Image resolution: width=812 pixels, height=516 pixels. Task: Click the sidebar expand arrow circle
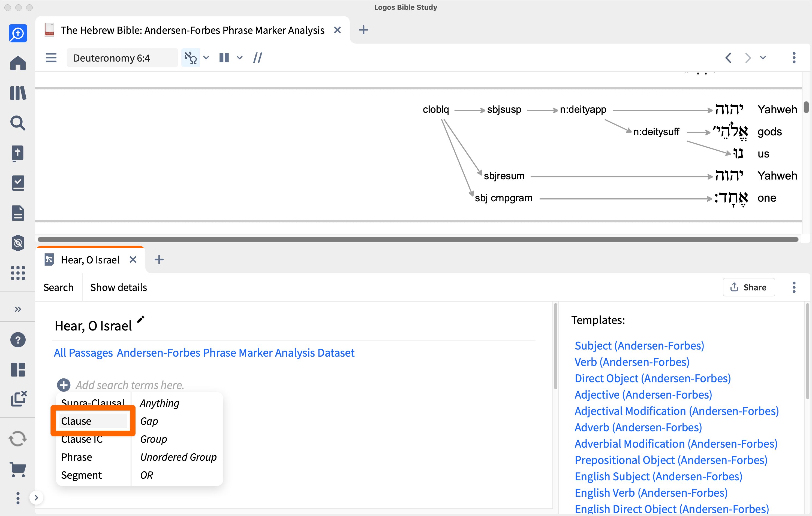coord(37,497)
